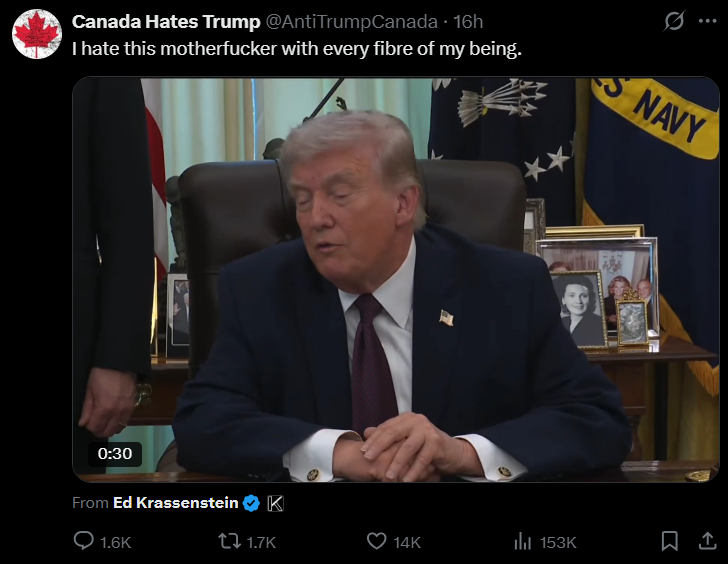Open the maple leaf profile avatar
Viewport: 728px width, 564px height.
tap(37, 34)
